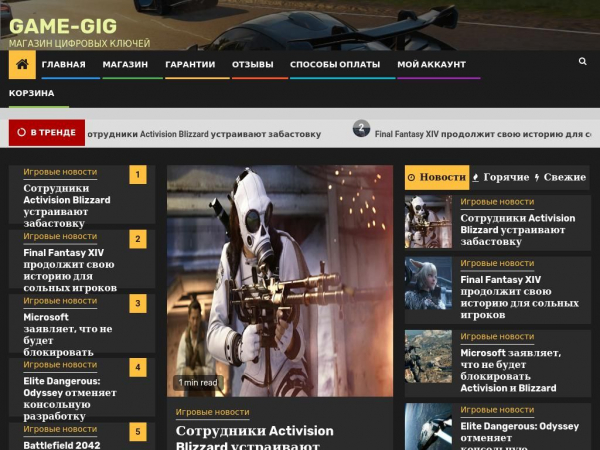Click Игровые новости category above sidebar Final Fantasy
This screenshot has height=450, width=600.
tap(497, 263)
